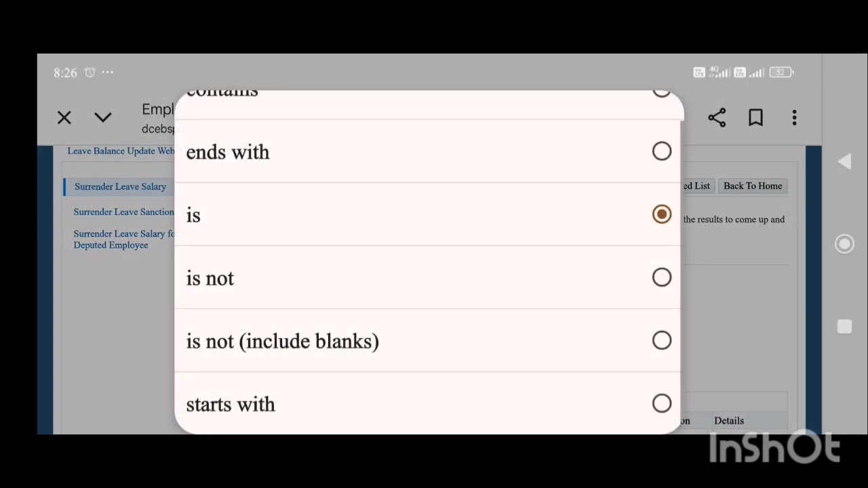The image size is (868, 488).
Task: Open Surrender Leave Salary for Deputed Employee
Action: coord(123,239)
